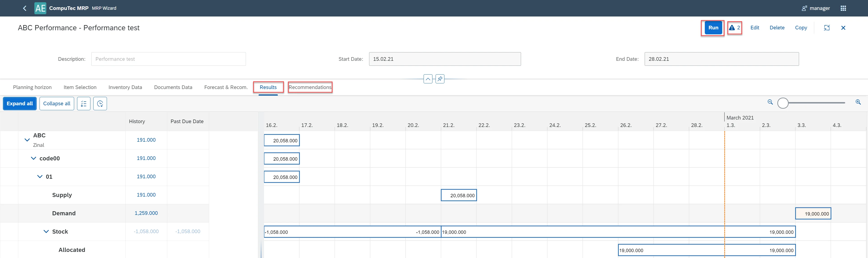Collapse the code00 tree node

(x=33, y=158)
